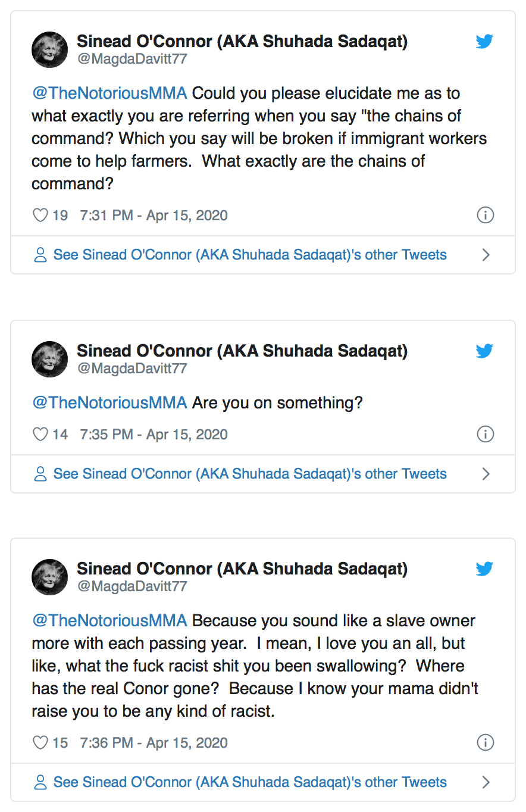Open the info icon on the bottom tweet
This screenshot has width=526, height=812.
coord(486,742)
